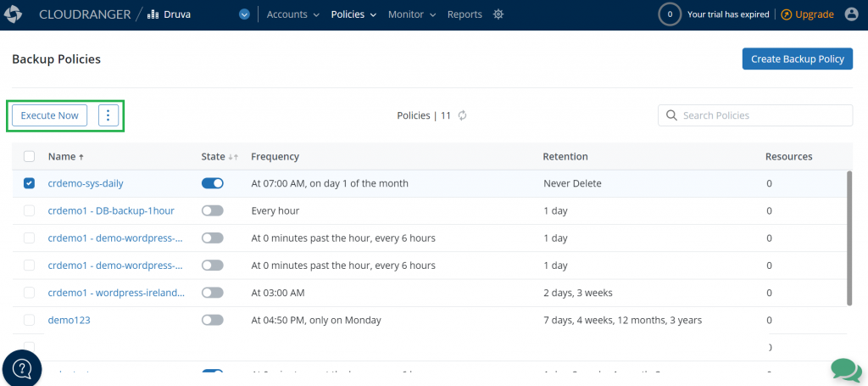
Task: Click the table vertical scrollbar
Action: coord(849,238)
